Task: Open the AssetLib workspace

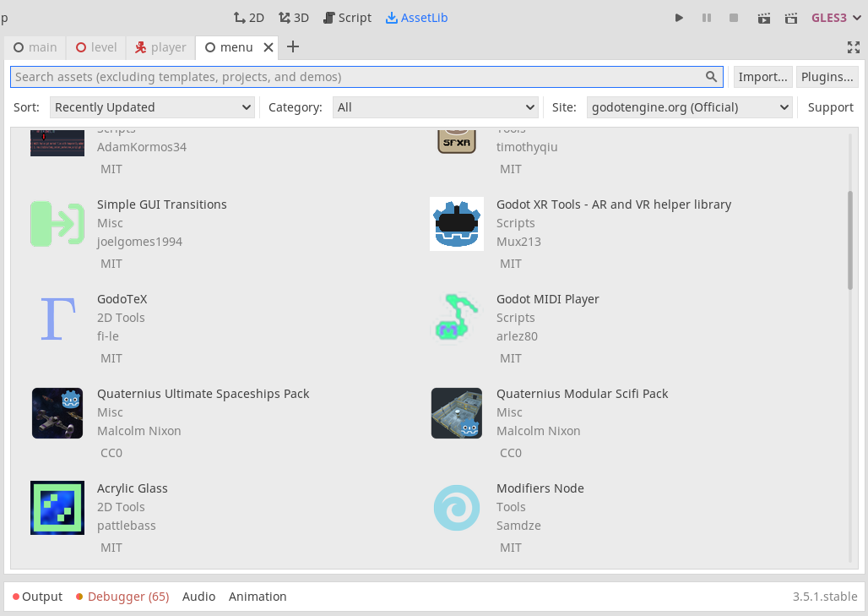Action: pyautogui.click(x=417, y=18)
